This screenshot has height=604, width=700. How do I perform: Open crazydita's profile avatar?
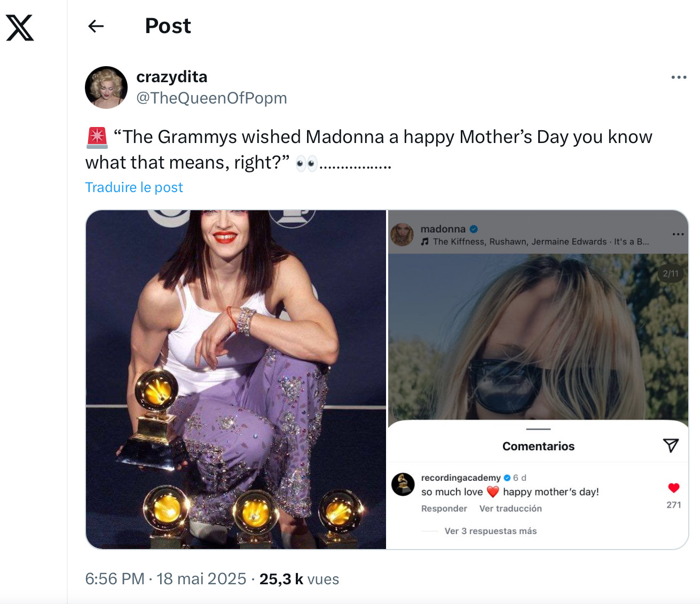coord(106,88)
